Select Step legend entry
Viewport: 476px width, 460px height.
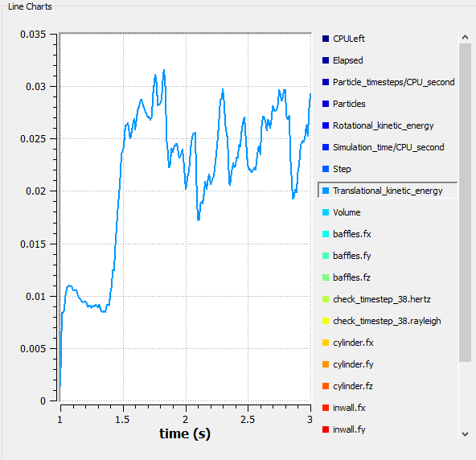pos(388,169)
